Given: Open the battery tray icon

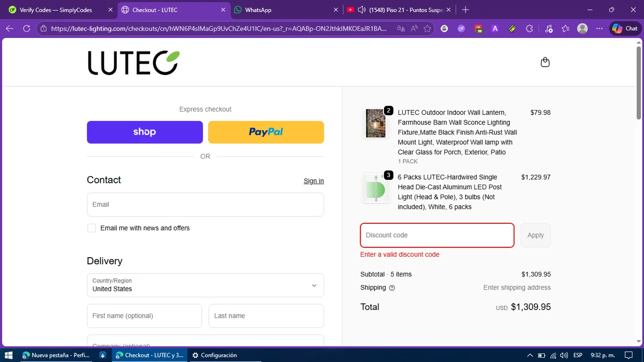Looking at the screenshot, I should [x=541, y=356].
